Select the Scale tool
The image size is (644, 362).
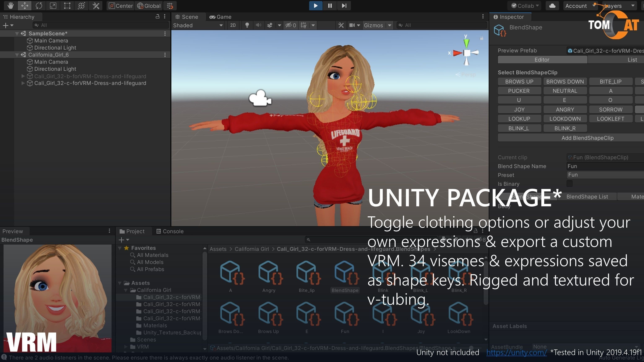click(x=53, y=5)
